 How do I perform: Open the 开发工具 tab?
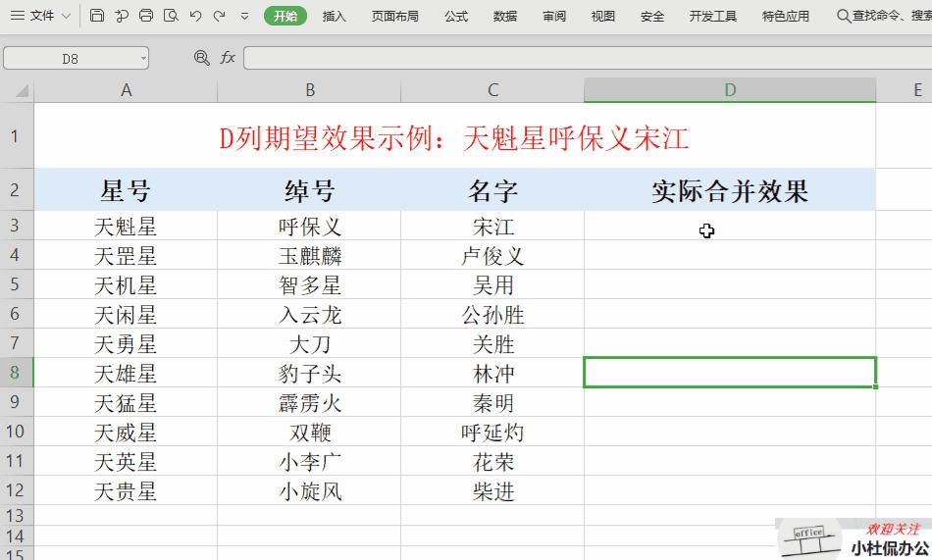(712, 16)
